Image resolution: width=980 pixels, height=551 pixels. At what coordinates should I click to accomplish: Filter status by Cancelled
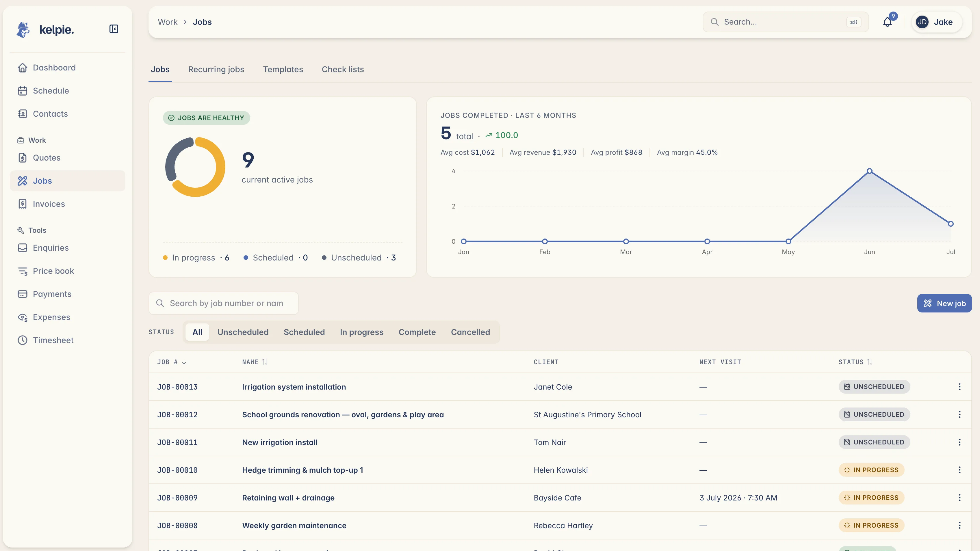click(471, 332)
